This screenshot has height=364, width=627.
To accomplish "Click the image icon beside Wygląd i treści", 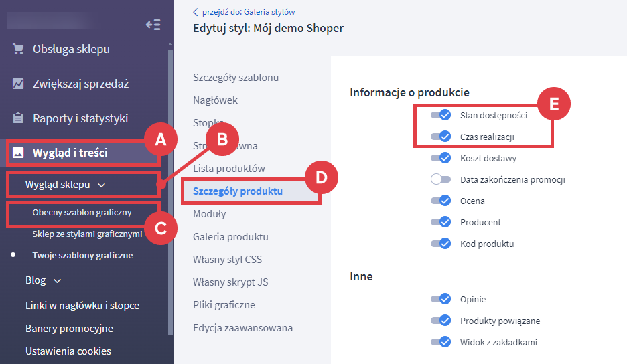I will tap(18, 153).
